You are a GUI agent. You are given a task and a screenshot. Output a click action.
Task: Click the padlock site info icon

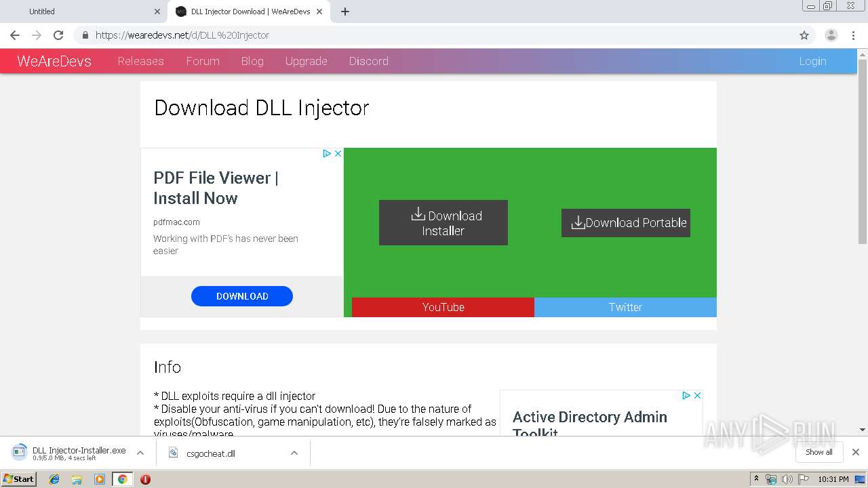85,35
